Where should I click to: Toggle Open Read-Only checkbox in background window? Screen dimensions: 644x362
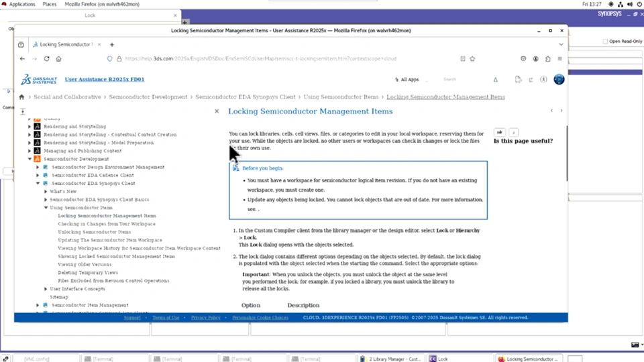pos(605,42)
